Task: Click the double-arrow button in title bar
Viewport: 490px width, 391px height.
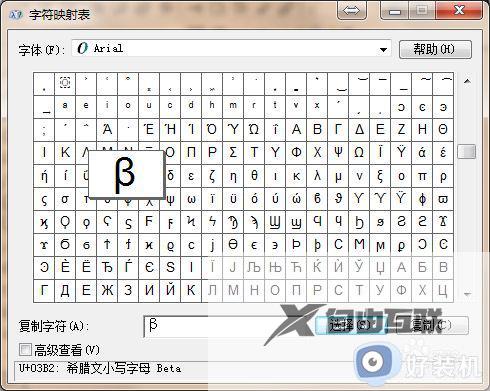Action: (352, 11)
